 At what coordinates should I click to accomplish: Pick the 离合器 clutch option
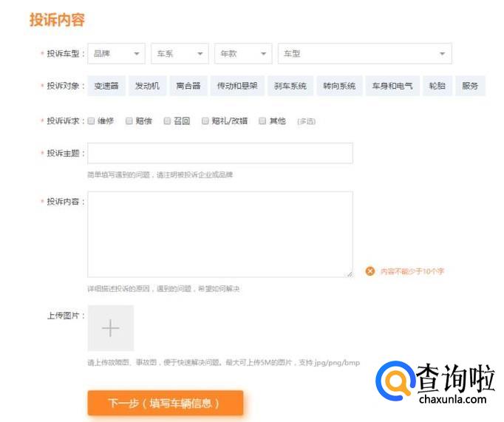coord(188,86)
